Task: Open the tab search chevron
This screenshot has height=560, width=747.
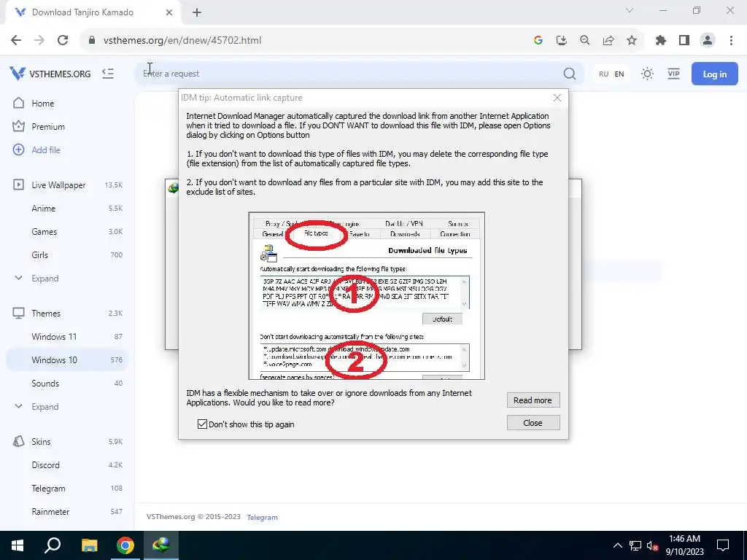Action: click(x=630, y=10)
